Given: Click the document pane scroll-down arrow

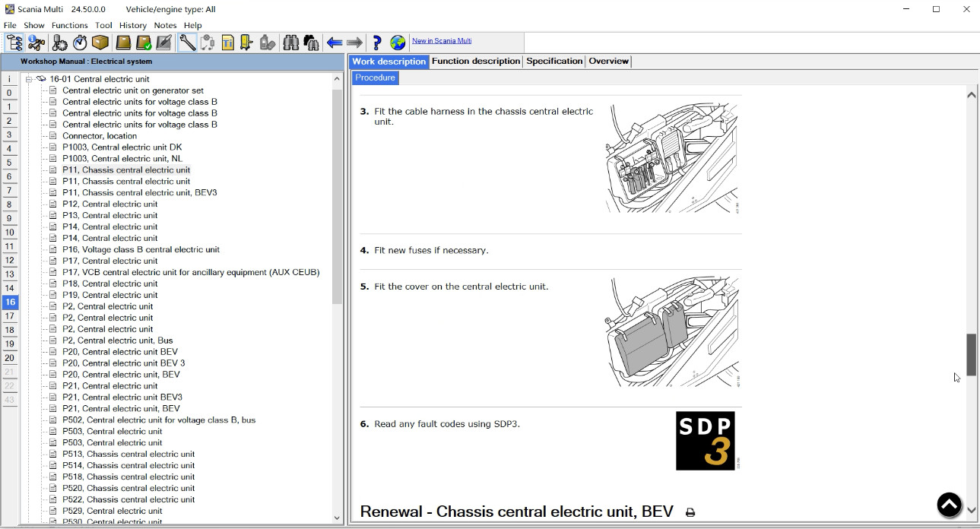Looking at the screenshot, I should (x=971, y=510).
